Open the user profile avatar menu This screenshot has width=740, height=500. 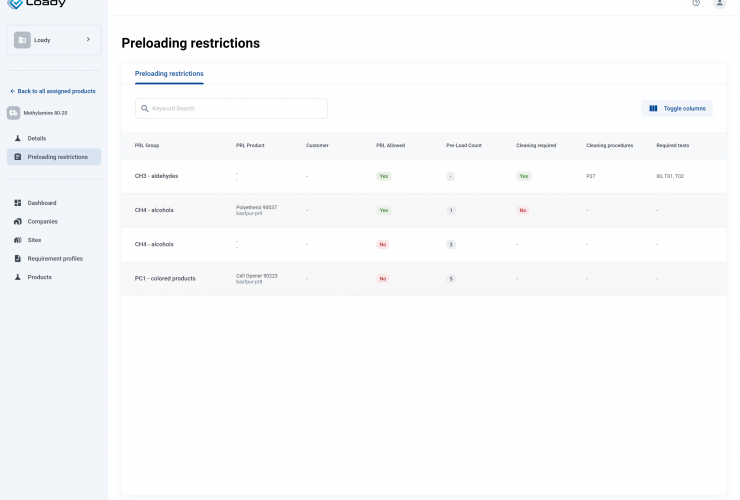[x=720, y=3]
